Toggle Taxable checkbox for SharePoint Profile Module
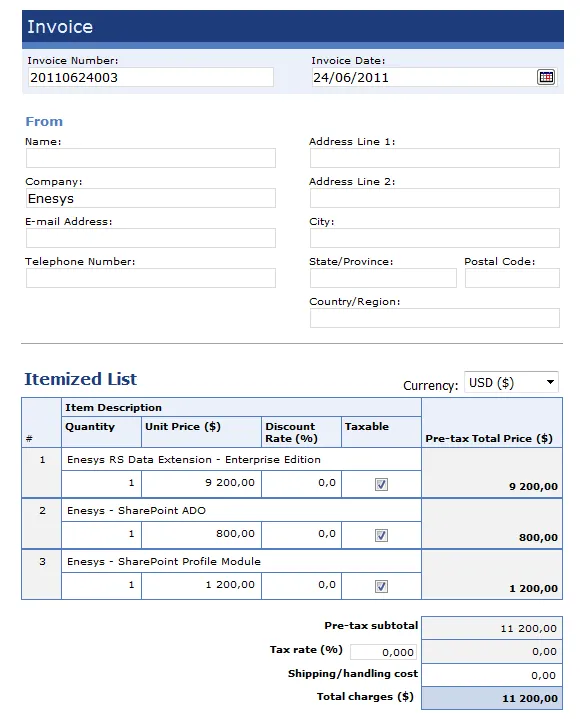Image resolution: width=580 pixels, height=719 pixels. click(381, 586)
